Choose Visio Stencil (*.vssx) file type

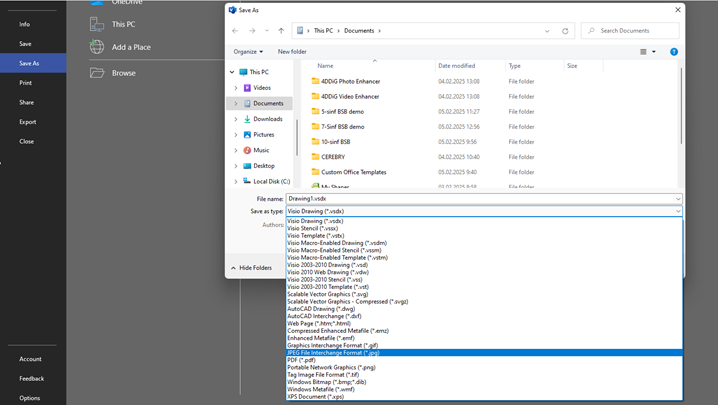[484, 228]
